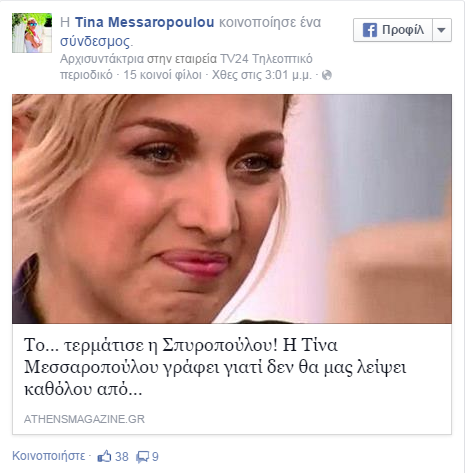Click the Κοινοποιήστε share link

click(49, 456)
